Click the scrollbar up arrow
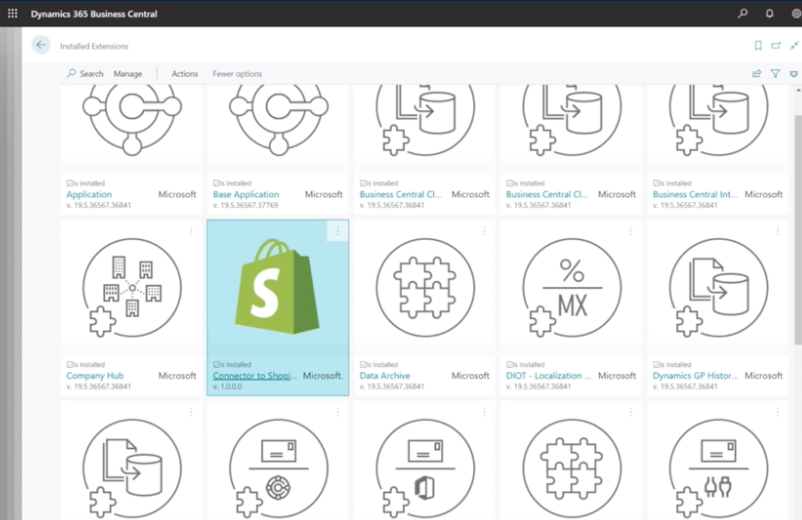The height and width of the screenshot is (520, 802). tap(798, 91)
